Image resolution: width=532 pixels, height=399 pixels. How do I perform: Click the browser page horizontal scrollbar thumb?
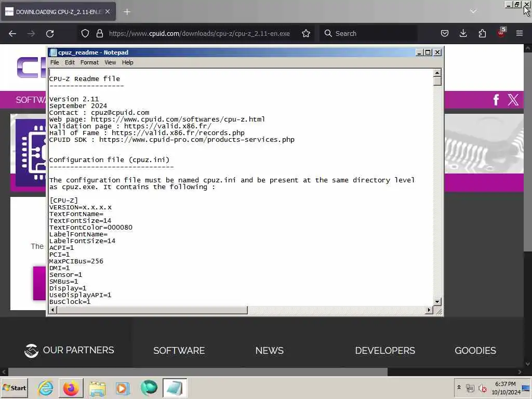197,372
